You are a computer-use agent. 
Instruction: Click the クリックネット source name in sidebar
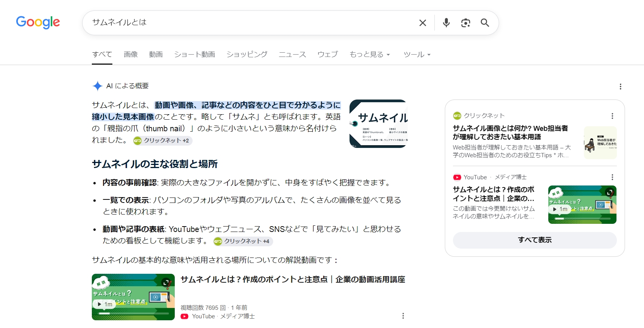[484, 116]
